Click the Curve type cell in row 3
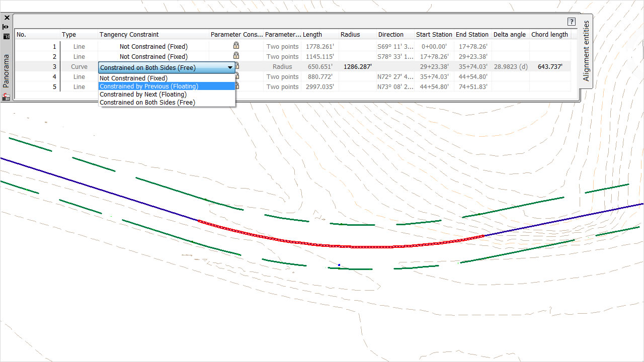This screenshot has width=644, height=362. coord(79,67)
